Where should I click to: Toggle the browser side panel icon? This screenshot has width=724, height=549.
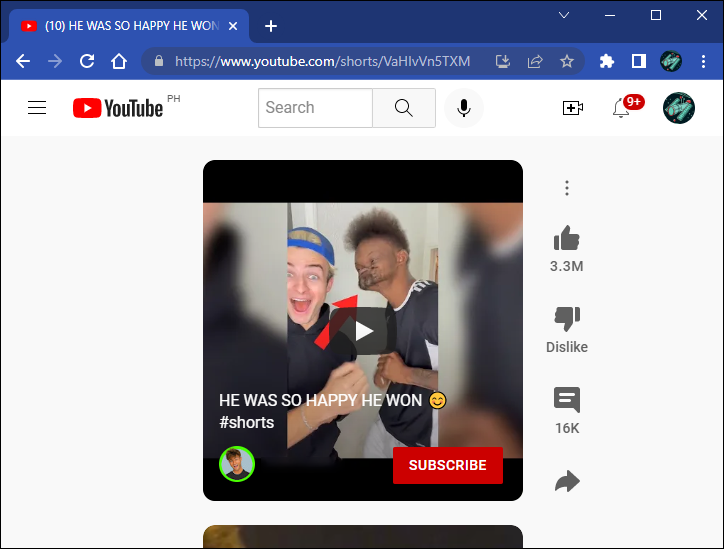(639, 61)
